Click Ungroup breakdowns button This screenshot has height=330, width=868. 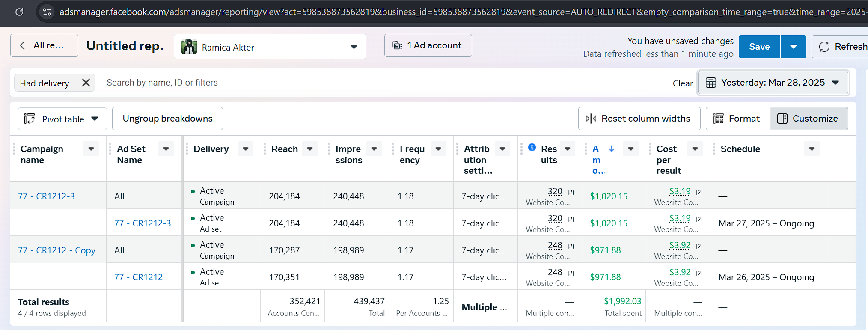click(x=167, y=119)
